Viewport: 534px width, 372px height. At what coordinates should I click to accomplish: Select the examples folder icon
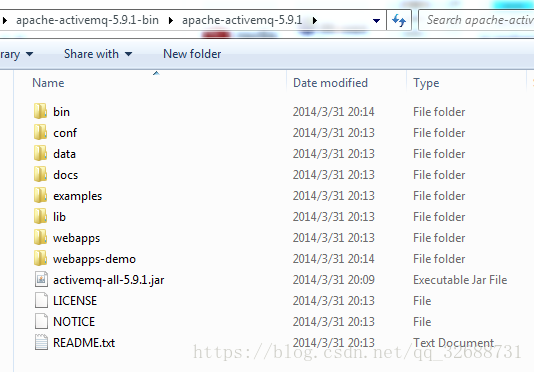point(41,195)
